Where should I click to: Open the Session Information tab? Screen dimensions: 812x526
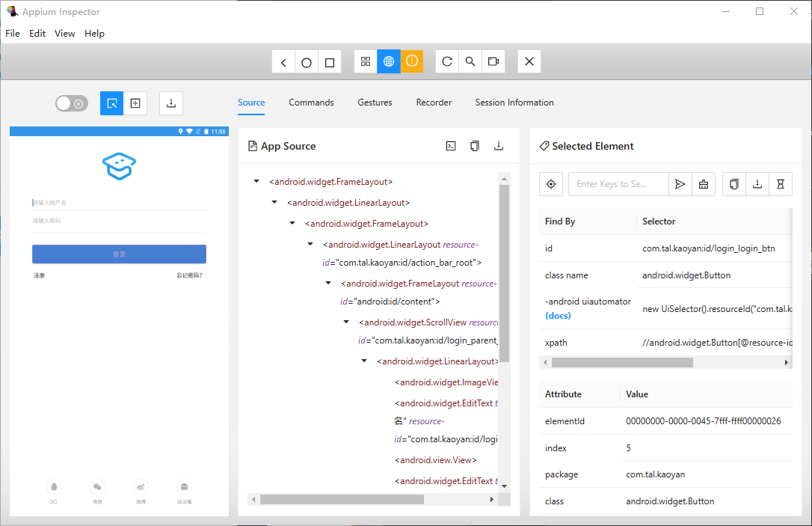pos(514,103)
